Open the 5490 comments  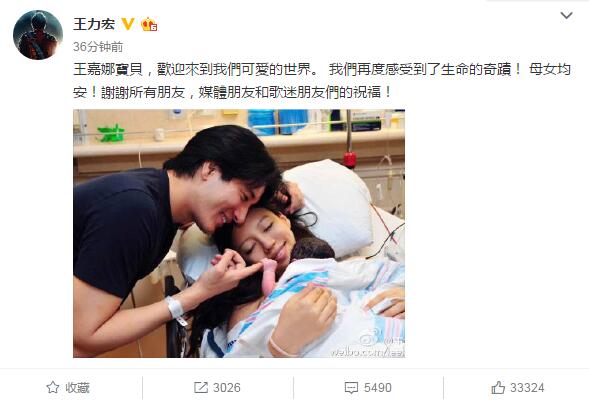coord(378,388)
